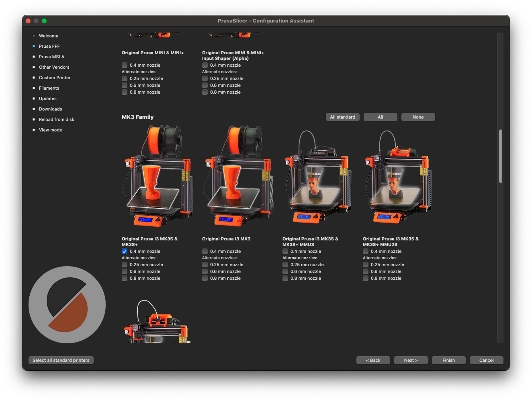Check 0.4 mm nozzle for Prusa MINI & MINI+

[125, 65]
